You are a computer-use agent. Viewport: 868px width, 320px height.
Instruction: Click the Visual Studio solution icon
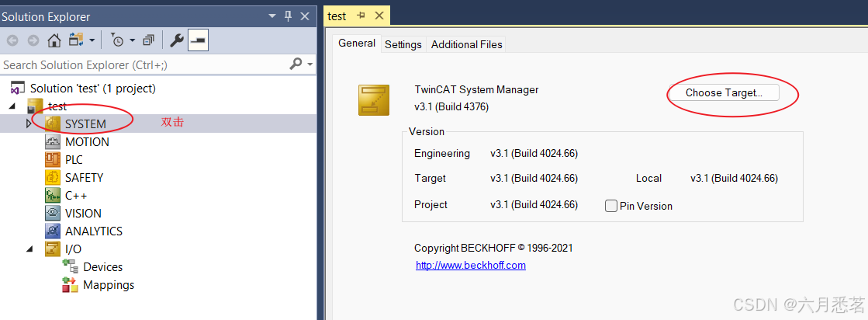coord(19,89)
